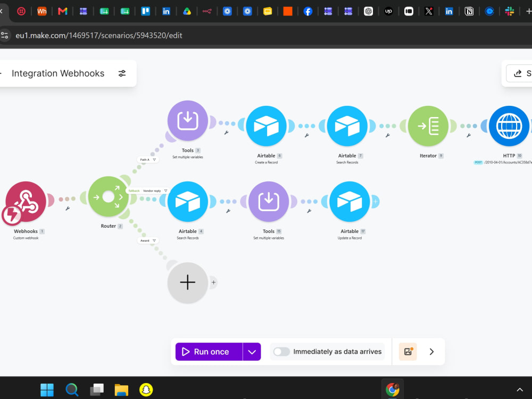Open scenario settings sliders icon
532x399 pixels.
point(122,73)
